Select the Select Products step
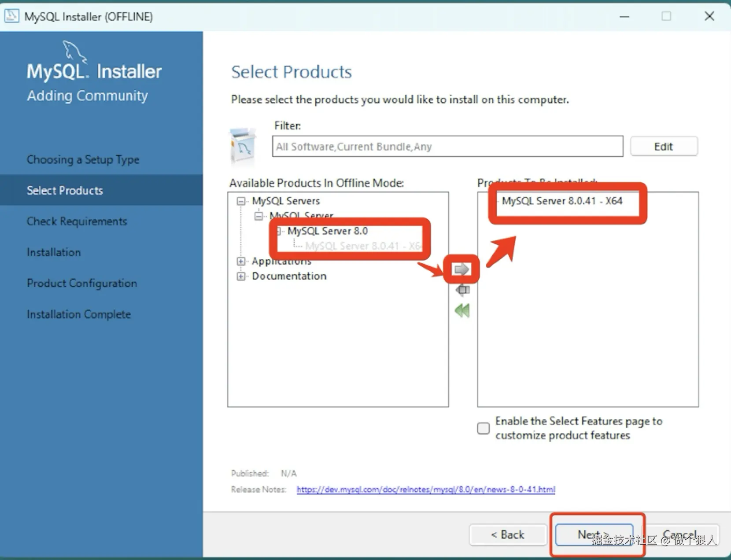This screenshot has height=560, width=731. click(x=101, y=190)
